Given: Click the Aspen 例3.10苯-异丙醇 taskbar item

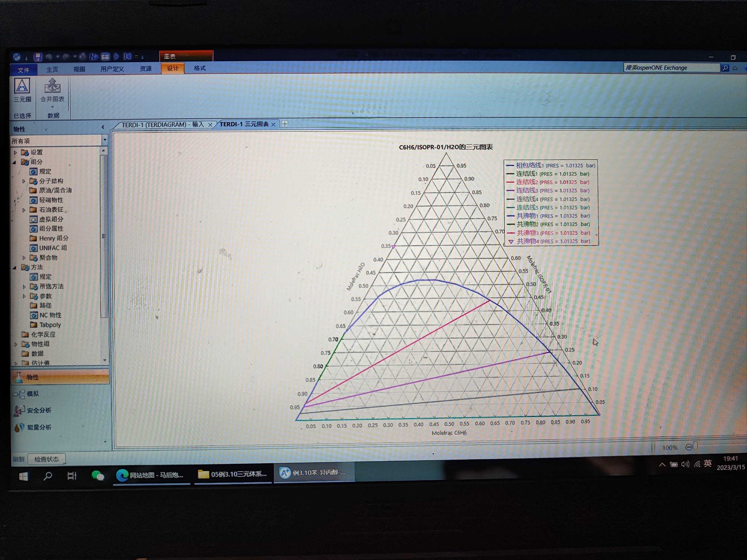Looking at the screenshot, I should [314, 472].
